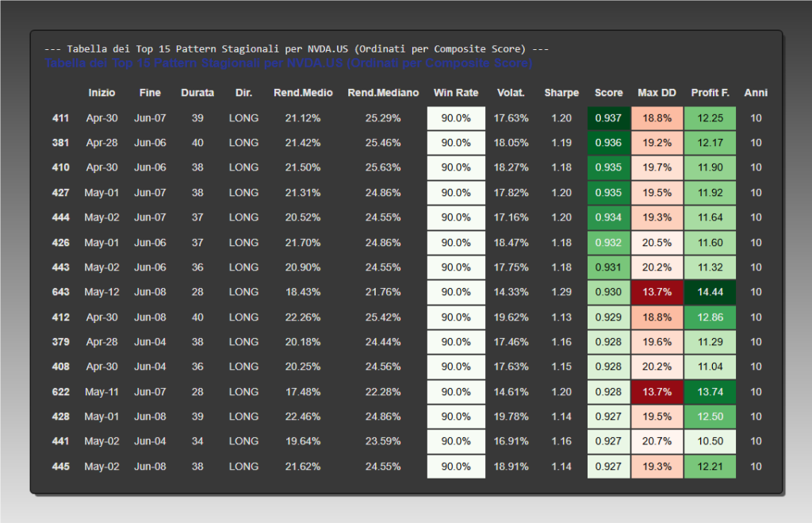Select row index 427
Screen dimensions: 812x523
(60, 193)
